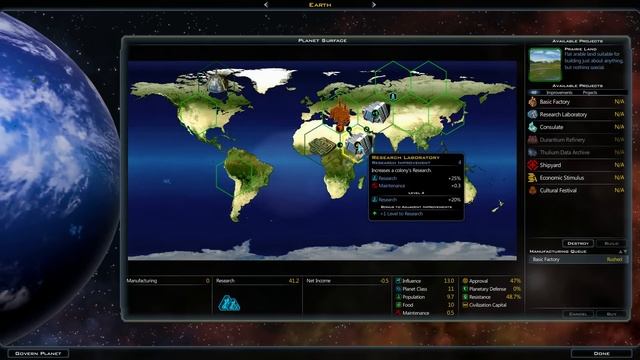This screenshot has width=640, height=360.
Task: Switch to the Improvements tab
Action: pyautogui.click(x=559, y=93)
